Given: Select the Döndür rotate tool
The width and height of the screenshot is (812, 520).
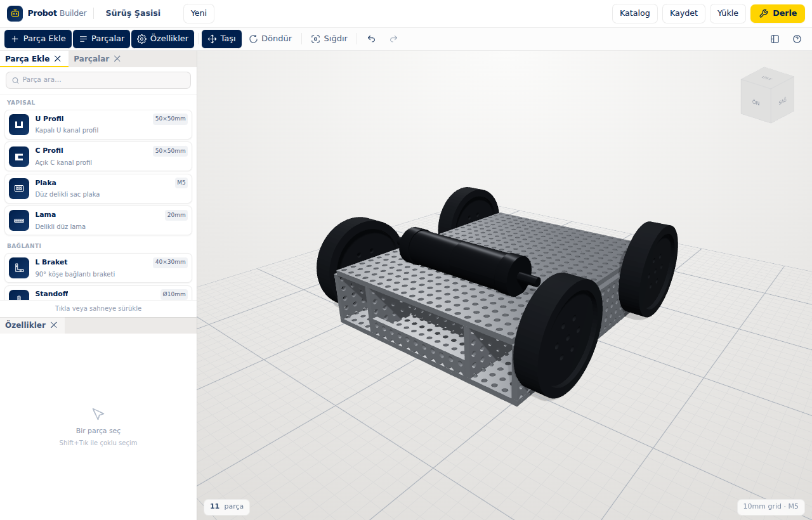Looking at the screenshot, I should (270, 39).
